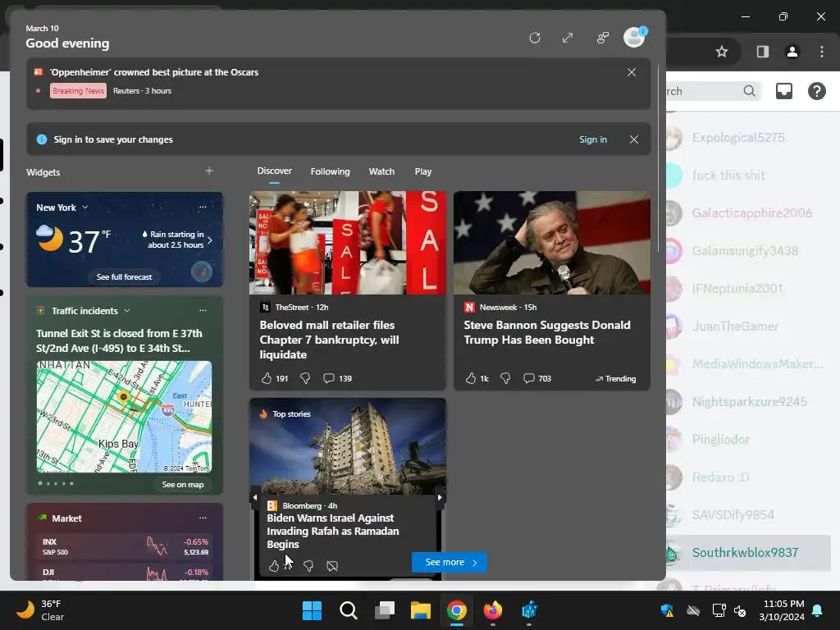Dislike the Bloomberg top story
Image resolution: width=840 pixels, height=630 pixels.
308,566
